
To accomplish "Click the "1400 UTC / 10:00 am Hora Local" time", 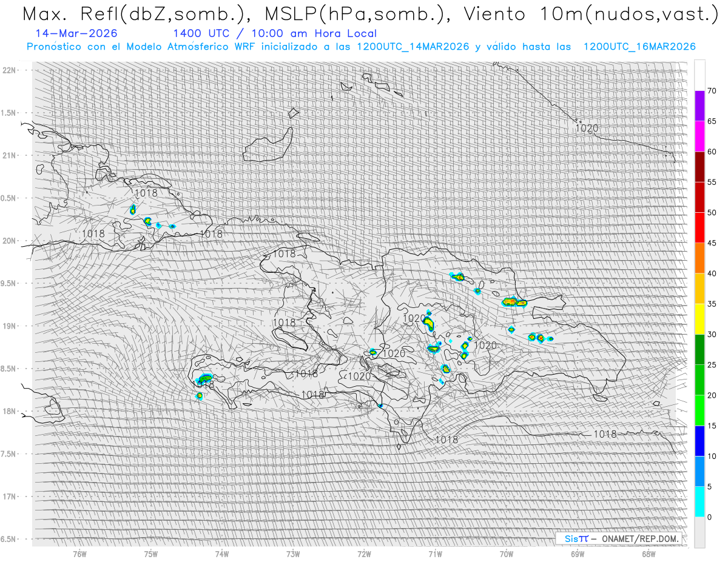I will coord(274,33).
